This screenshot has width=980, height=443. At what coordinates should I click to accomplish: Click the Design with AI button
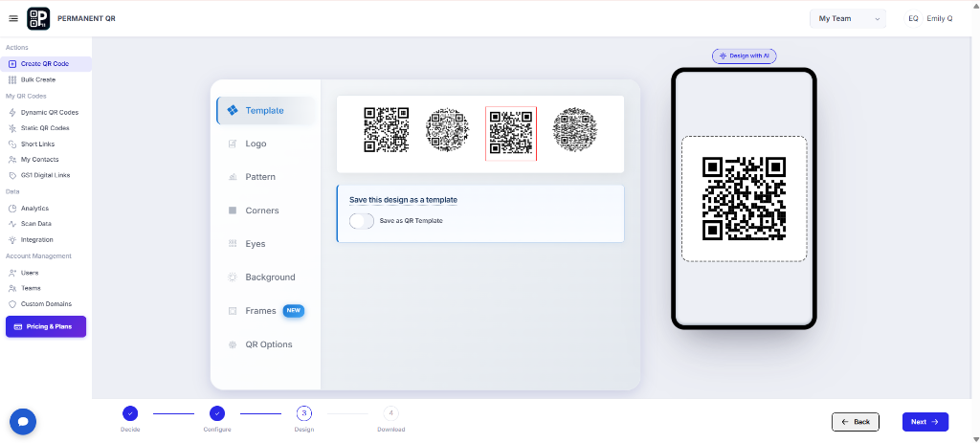[744, 55]
